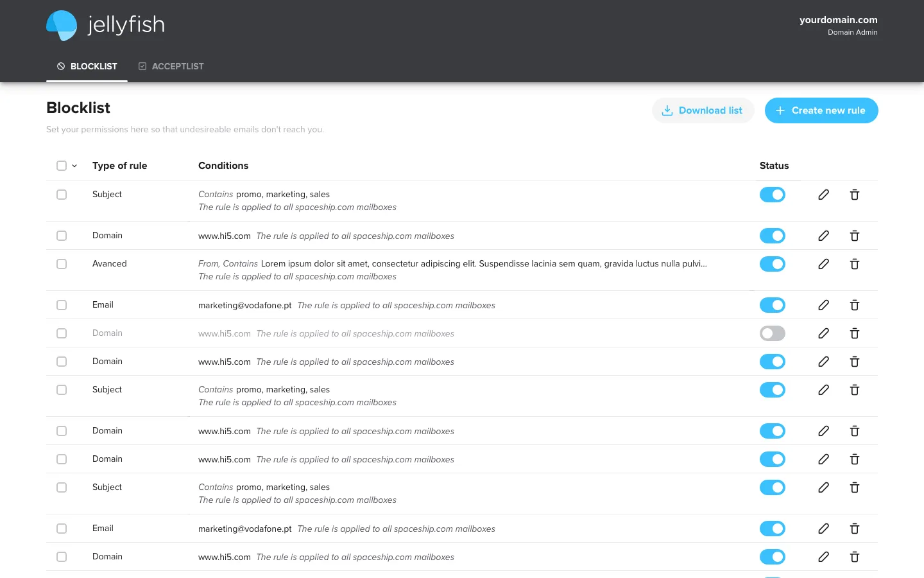Edit the disabled grayed Domain rule

[823, 333]
